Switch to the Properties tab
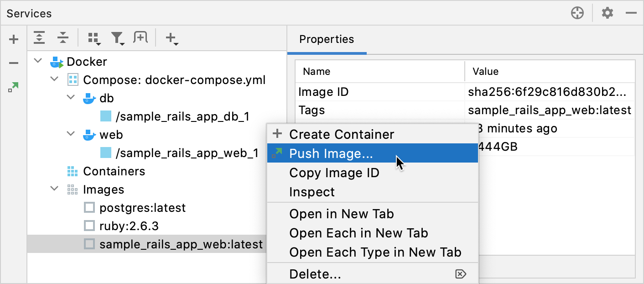Image resolution: width=644 pixels, height=284 pixels. coord(326,39)
